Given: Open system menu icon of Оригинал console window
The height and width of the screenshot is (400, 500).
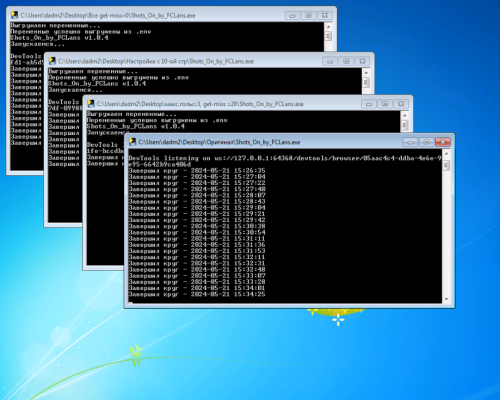Looking at the screenshot, I should pyautogui.click(x=132, y=142).
